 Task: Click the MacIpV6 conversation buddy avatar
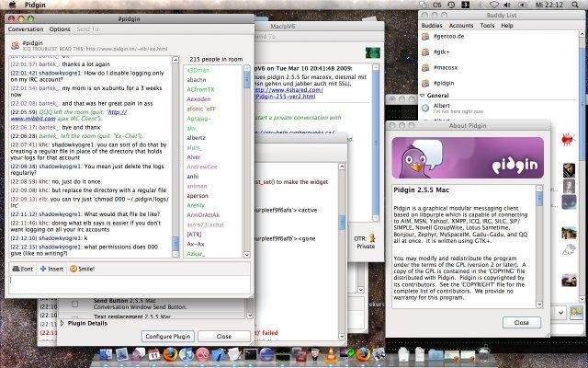(373, 52)
